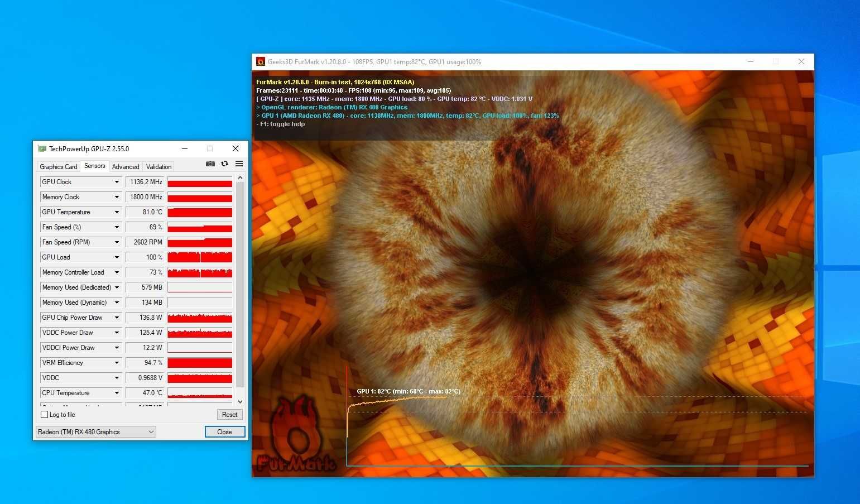This screenshot has height=504, width=860.
Task: Open the GPU-Z hamburger menu
Action: point(239,164)
